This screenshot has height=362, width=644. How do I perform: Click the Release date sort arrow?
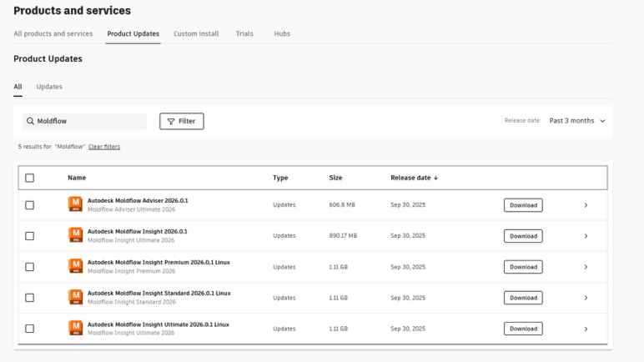coord(435,178)
